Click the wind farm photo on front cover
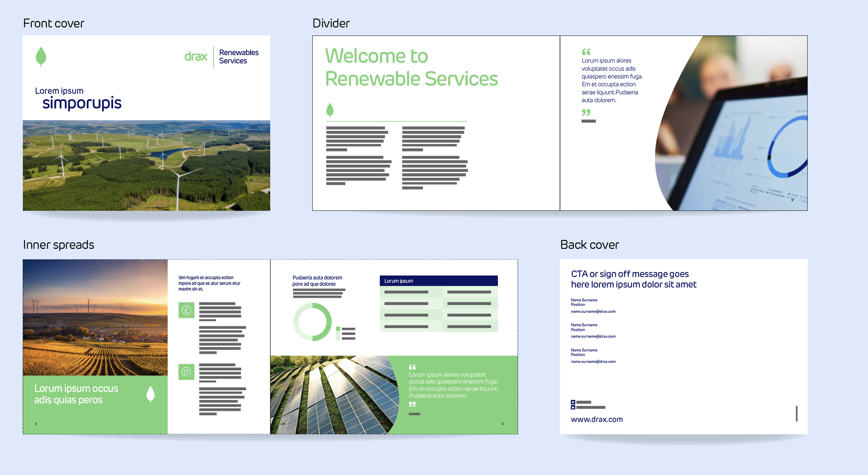 (147, 166)
